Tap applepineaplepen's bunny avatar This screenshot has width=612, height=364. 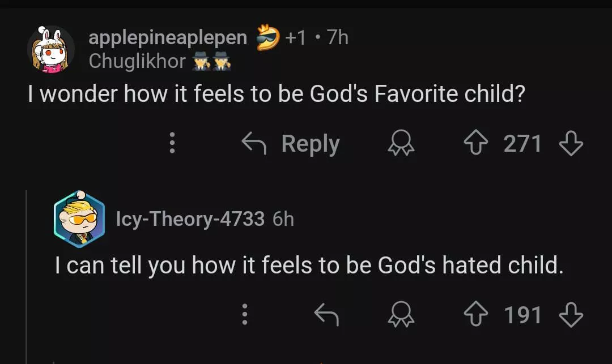[x=50, y=50]
